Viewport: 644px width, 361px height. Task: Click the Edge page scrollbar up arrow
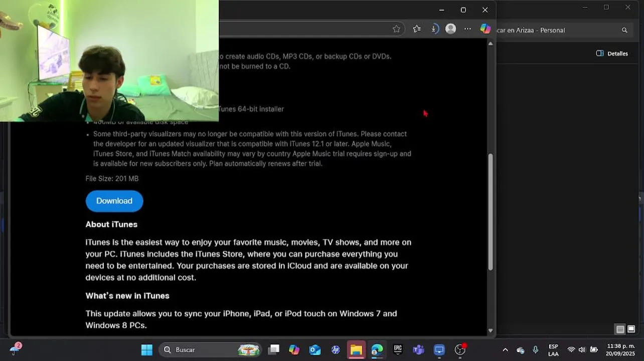pyautogui.click(x=491, y=44)
